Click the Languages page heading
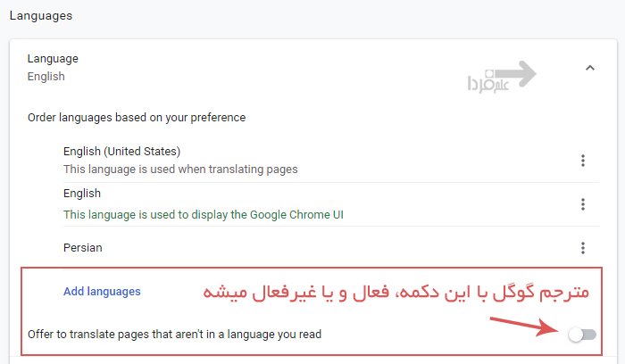This screenshot has height=364, width=625. click(40, 15)
